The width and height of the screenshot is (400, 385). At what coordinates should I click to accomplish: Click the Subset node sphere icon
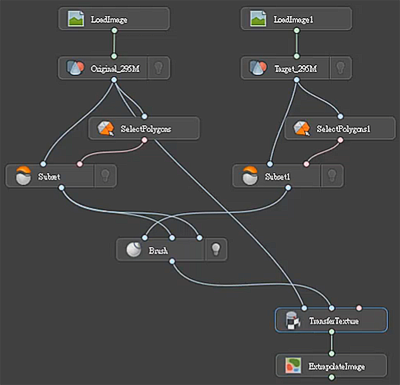23,176
